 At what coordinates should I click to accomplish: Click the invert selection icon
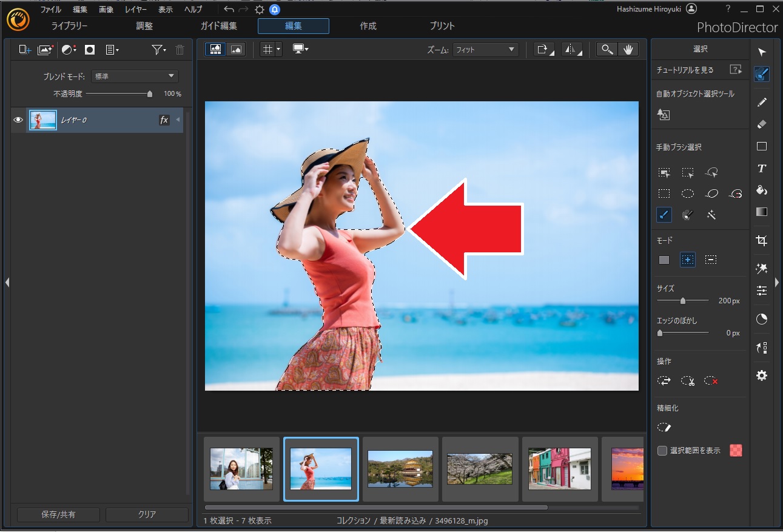[664, 381]
